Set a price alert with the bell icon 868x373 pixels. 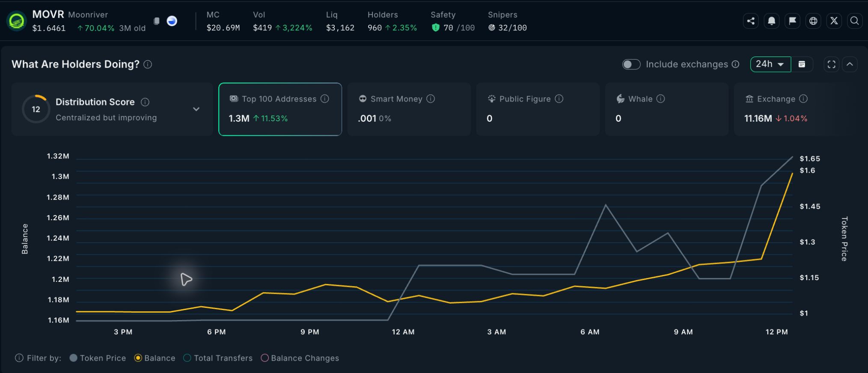point(772,21)
